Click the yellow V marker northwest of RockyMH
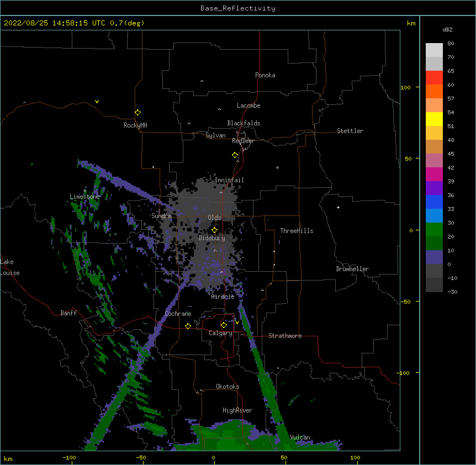The image size is (476, 465). click(97, 102)
